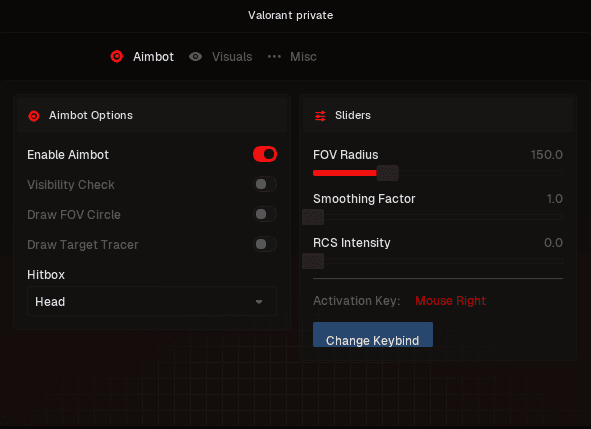591x429 pixels.
Task: Enable the Draw FOV Circle switch
Action: tap(265, 214)
